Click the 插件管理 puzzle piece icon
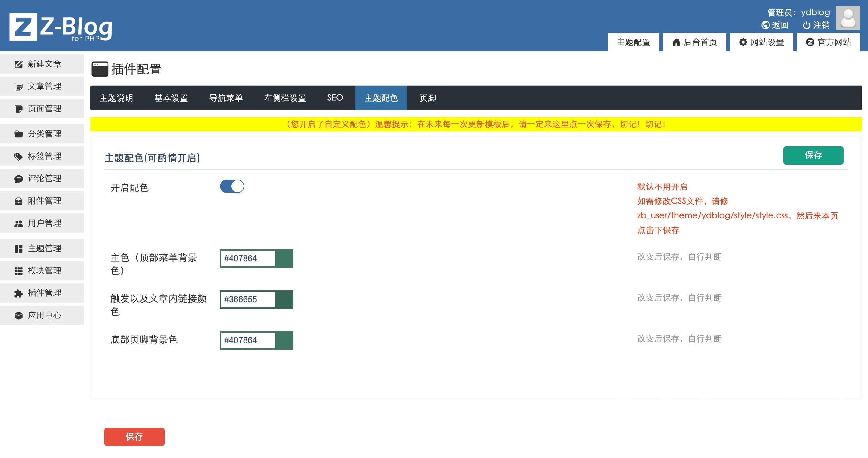The image size is (868, 458). [18, 293]
